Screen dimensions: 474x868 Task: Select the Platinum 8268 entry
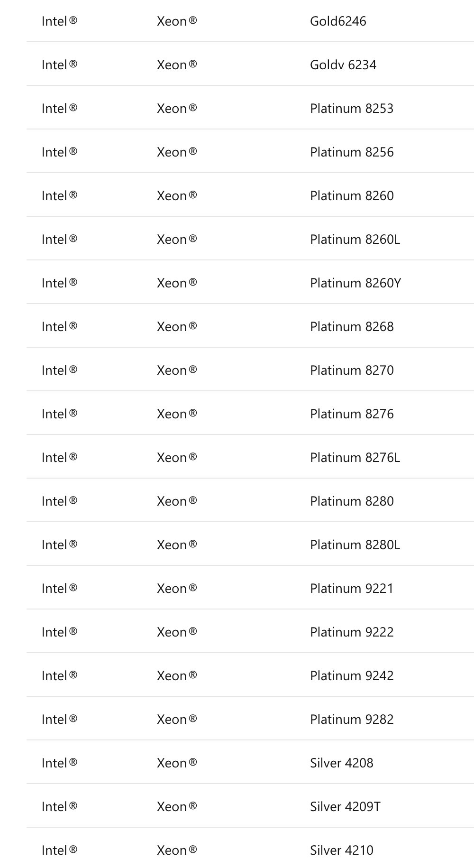tap(352, 327)
